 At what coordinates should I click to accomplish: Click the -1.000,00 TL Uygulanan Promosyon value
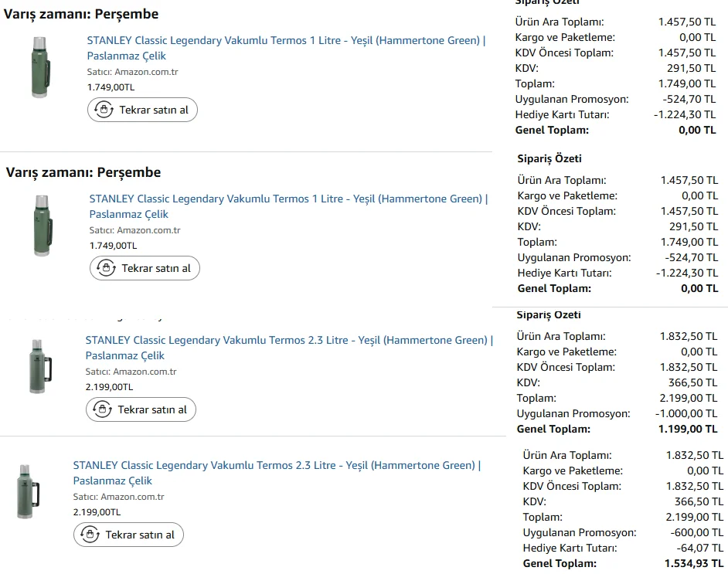pyautogui.click(x=686, y=413)
